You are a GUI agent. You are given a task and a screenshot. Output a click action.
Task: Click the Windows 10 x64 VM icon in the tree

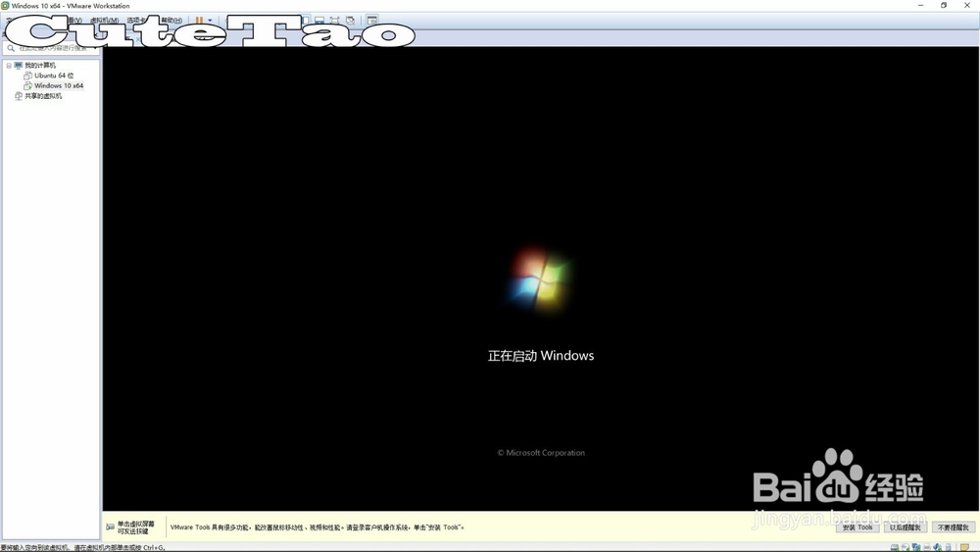[27, 85]
